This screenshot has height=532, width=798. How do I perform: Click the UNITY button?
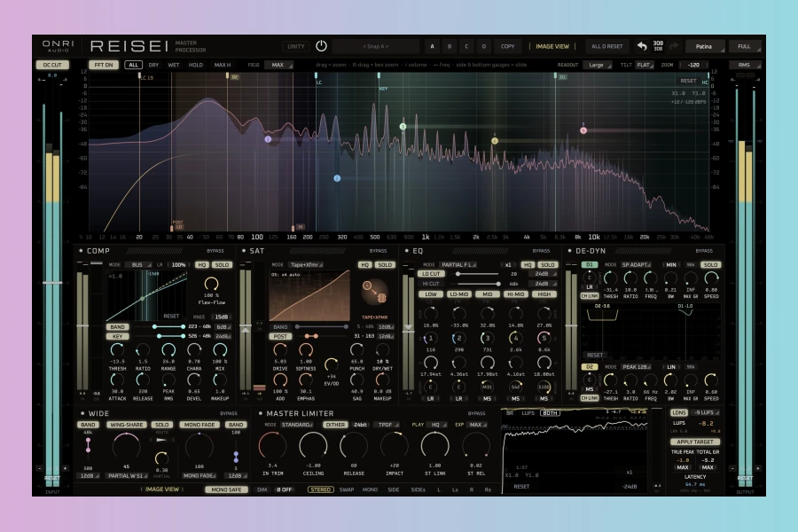click(x=295, y=46)
